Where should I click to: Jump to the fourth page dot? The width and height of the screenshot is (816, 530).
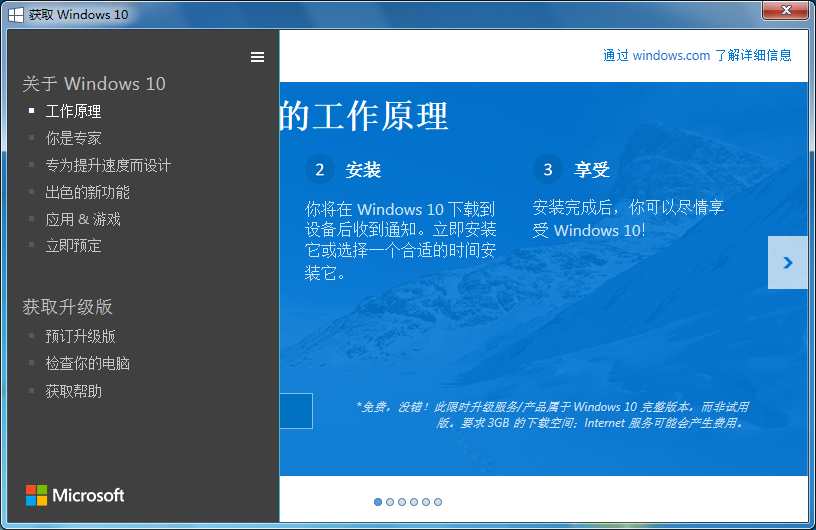tap(414, 502)
